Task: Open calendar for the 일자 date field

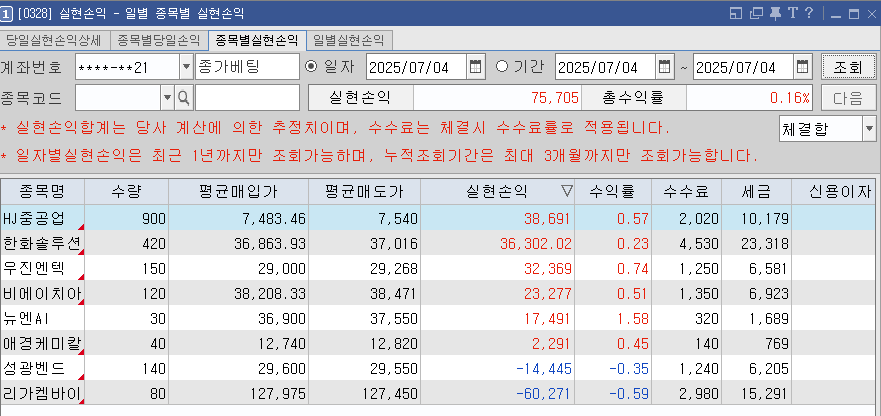Action: pyautogui.click(x=476, y=67)
